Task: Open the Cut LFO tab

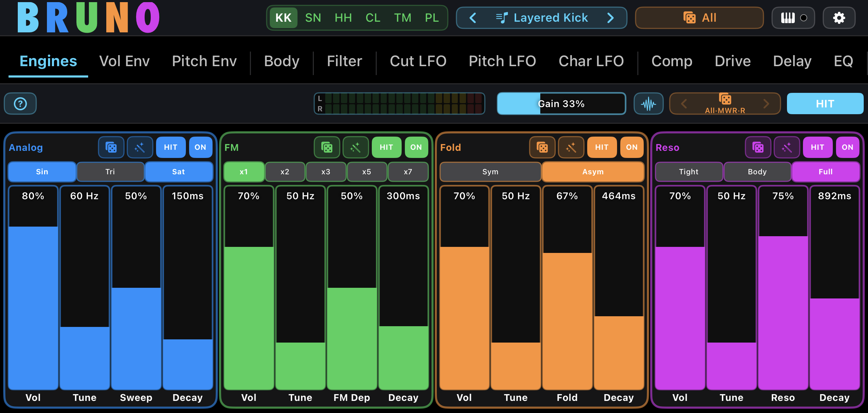Action: 418,61
